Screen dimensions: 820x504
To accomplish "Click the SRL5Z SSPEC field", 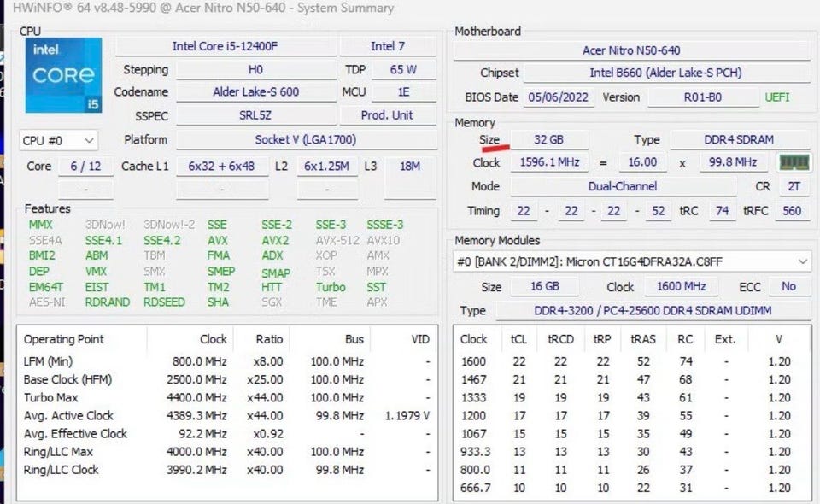I will [x=255, y=115].
